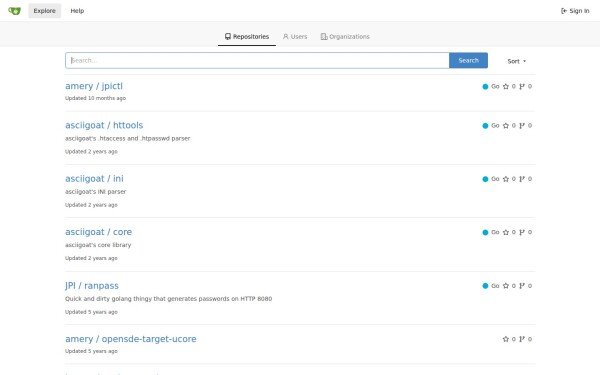This screenshot has width=600, height=375.
Task: Focus the repository search field
Action: 257,60
